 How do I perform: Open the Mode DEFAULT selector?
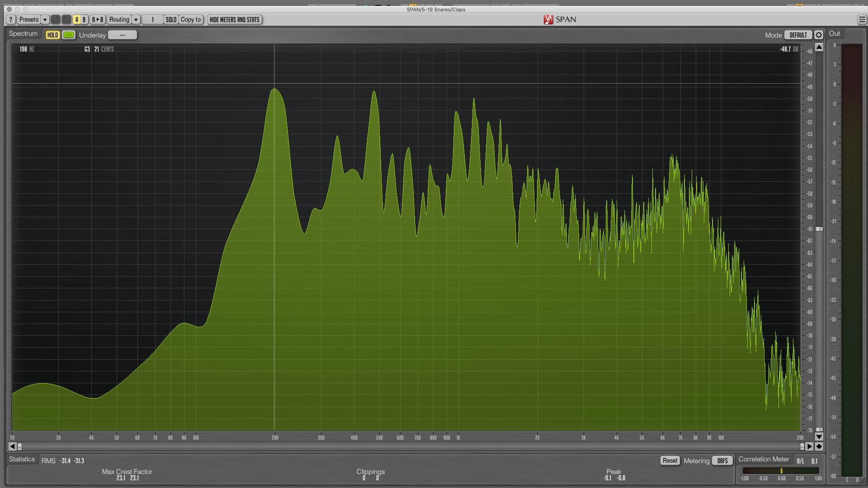click(x=798, y=35)
